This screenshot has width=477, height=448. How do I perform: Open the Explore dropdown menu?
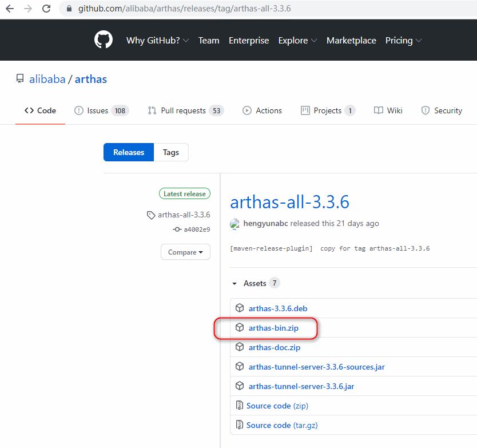(x=297, y=41)
